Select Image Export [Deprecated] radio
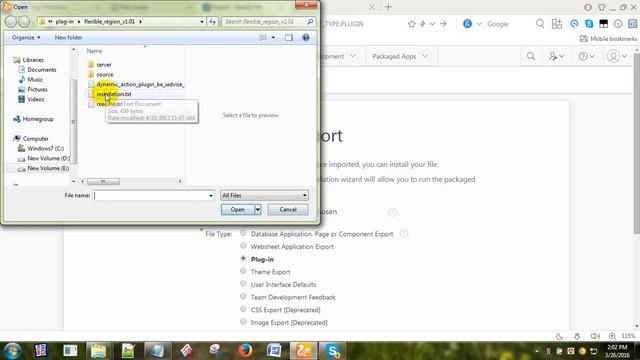This screenshot has height=360, width=640. pos(243,322)
